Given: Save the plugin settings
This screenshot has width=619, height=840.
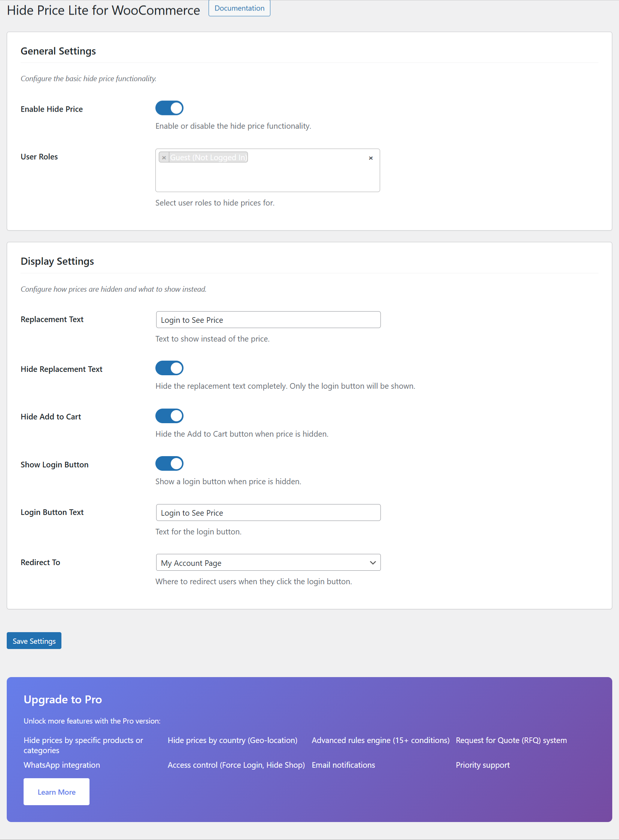Looking at the screenshot, I should click(x=34, y=640).
